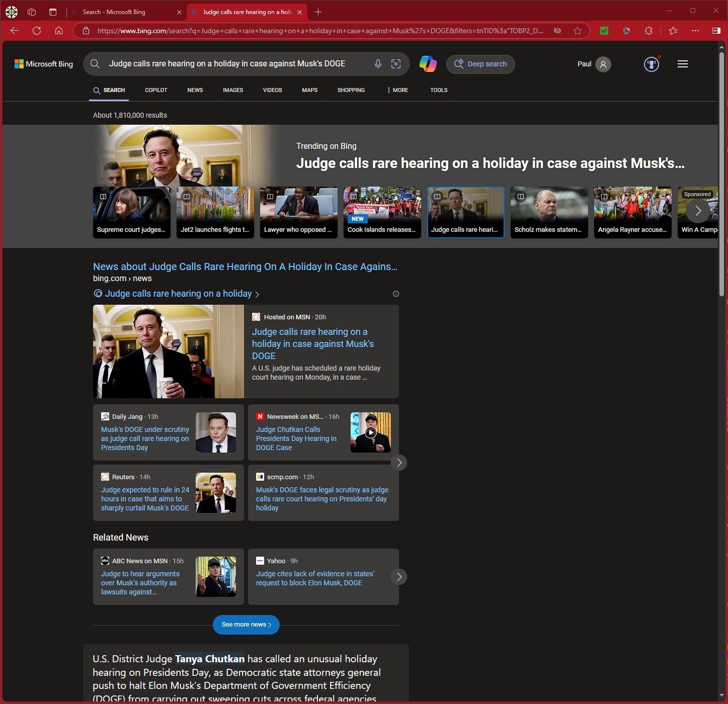This screenshot has height=704, width=728.
Task: Expand the MORE dropdown menu
Action: pos(397,90)
